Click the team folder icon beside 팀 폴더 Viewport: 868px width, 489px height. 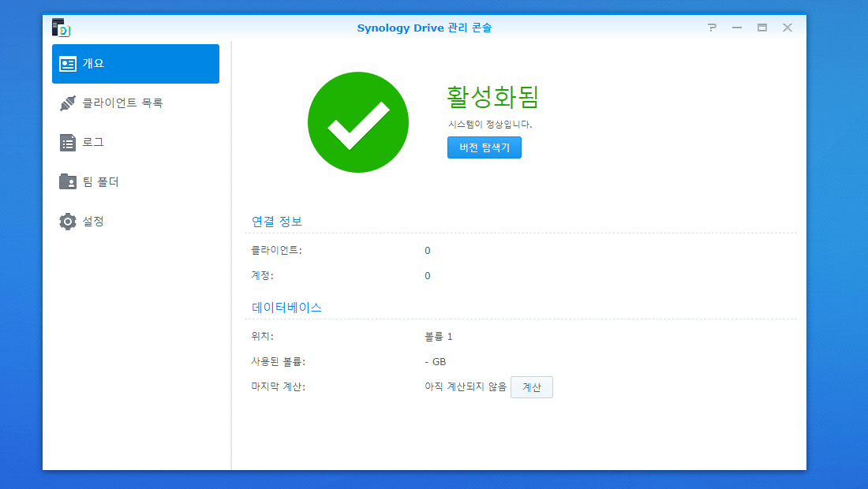click(x=68, y=181)
